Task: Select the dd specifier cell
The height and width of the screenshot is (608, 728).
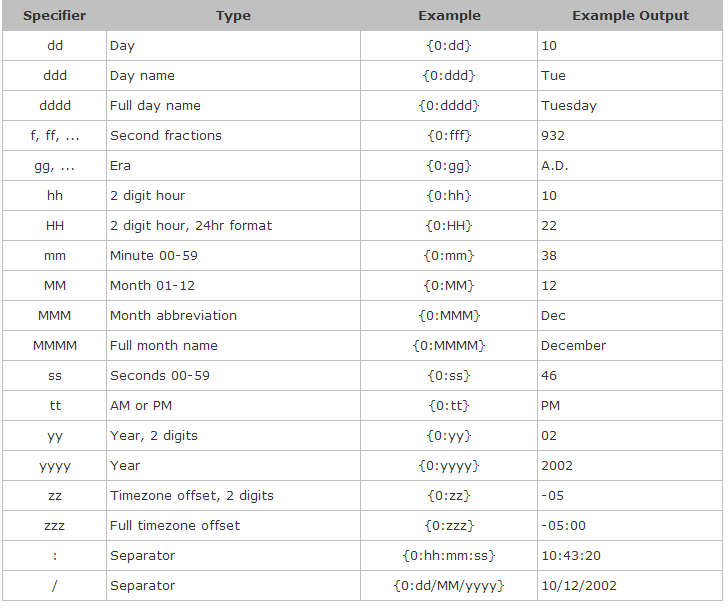Action: click(x=54, y=46)
